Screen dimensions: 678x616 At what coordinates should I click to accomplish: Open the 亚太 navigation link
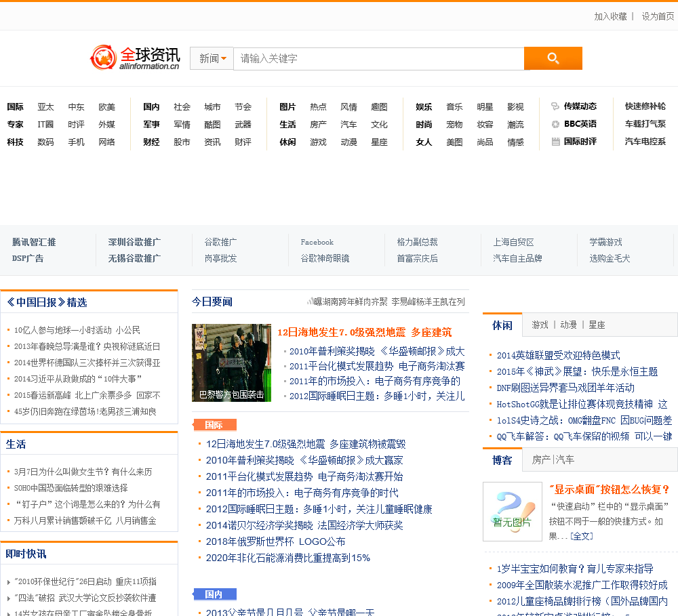coord(45,107)
